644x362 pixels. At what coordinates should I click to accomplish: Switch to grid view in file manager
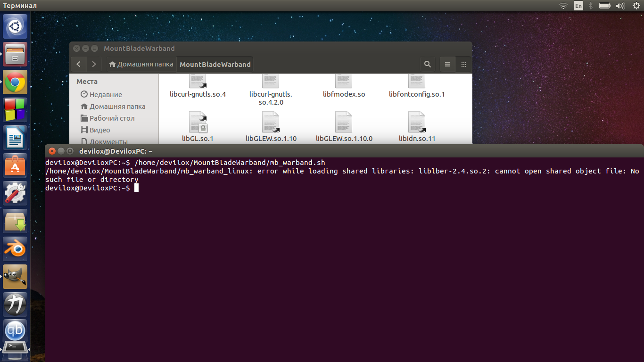pyautogui.click(x=463, y=64)
